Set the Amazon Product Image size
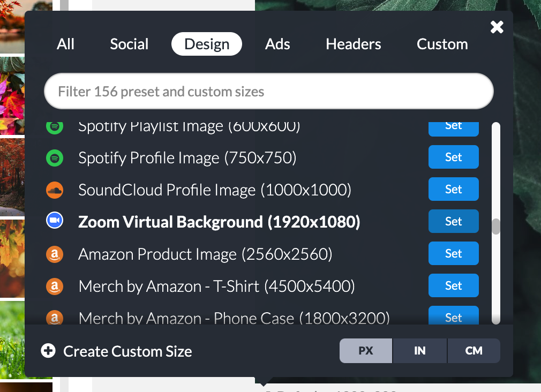 click(453, 254)
